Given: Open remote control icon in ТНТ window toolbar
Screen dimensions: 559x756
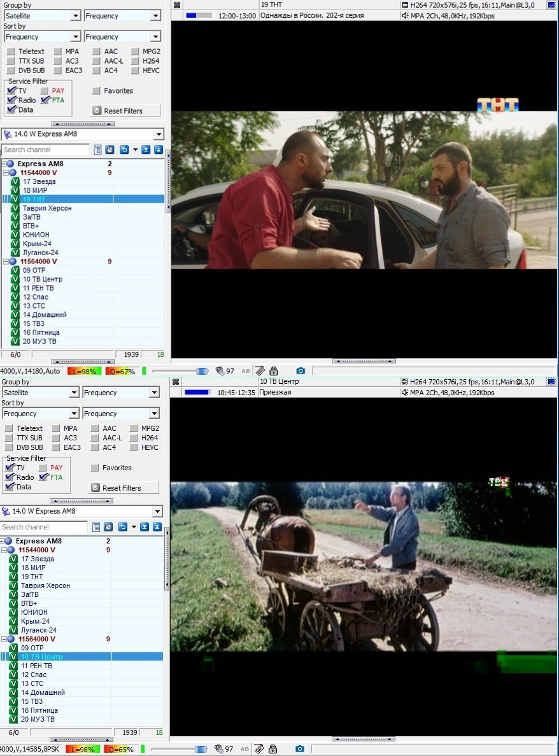Looking at the screenshot, I should [x=260, y=371].
